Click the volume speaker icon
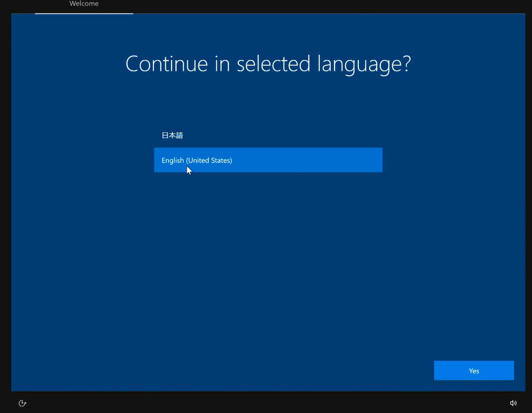Screen dimensions: 532x413 pyautogui.click(x=513, y=403)
